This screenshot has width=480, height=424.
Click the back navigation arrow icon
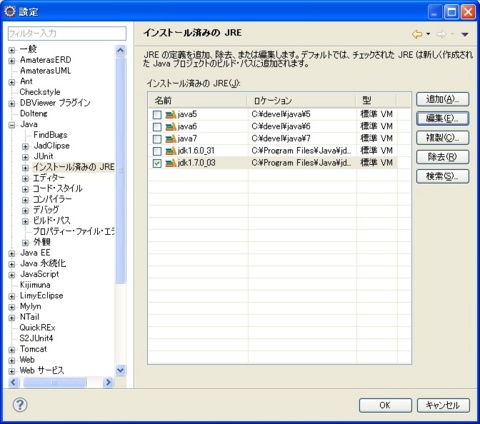point(417,34)
